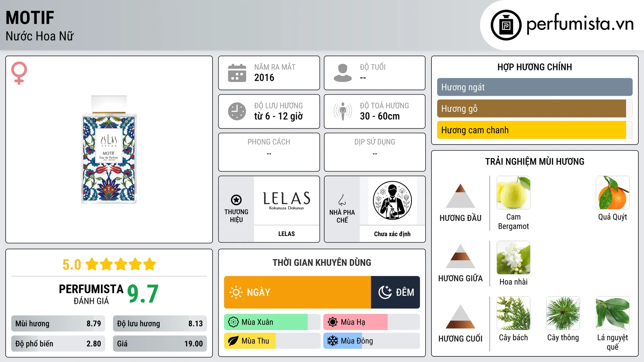Click the dark Đêm usage bar
The height and width of the screenshot is (362, 644).
pyautogui.click(x=395, y=292)
